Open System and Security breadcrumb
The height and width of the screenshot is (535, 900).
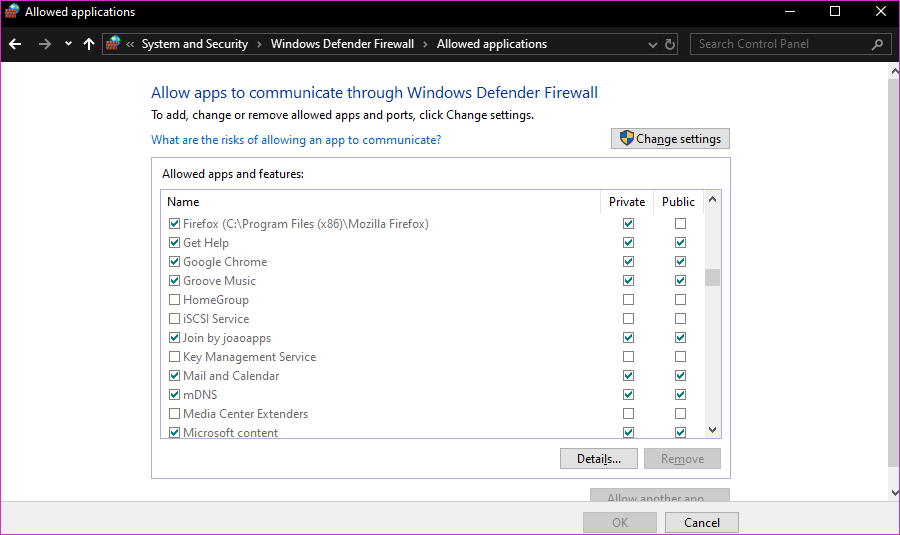(195, 44)
